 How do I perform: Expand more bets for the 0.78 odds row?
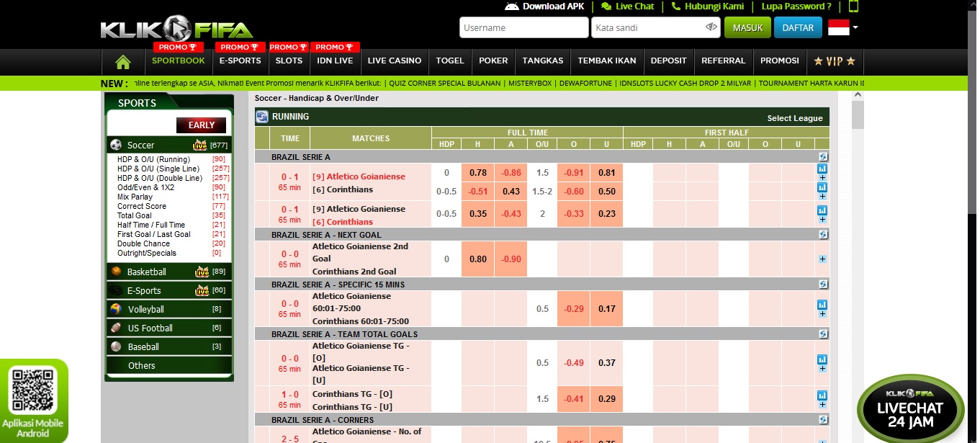[x=822, y=177]
